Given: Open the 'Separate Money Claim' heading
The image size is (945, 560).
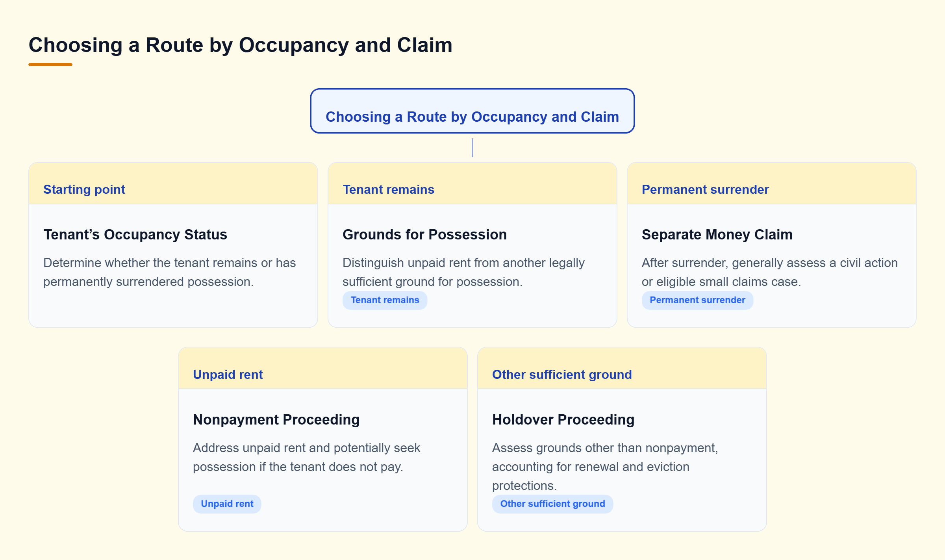Looking at the screenshot, I should (x=717, y=234).
